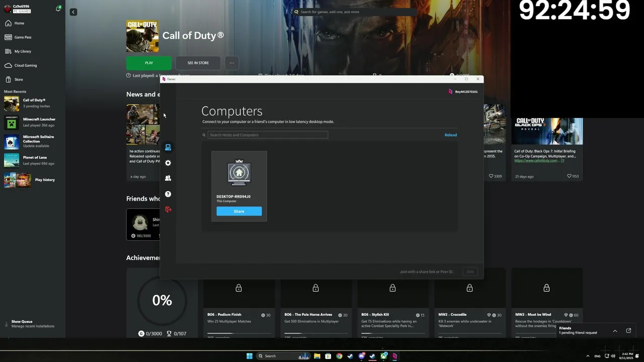Viewport: 644px width, 362px height.
Task: Open Microsoft Store from taskbar
Action: [328, 356]
